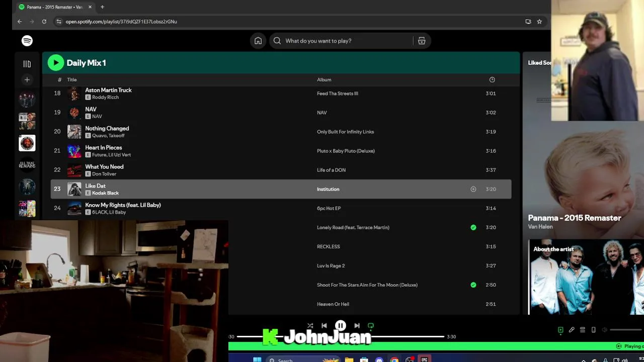
Task: Toggle shuffle in player bar
Action: tap(310, 326)
